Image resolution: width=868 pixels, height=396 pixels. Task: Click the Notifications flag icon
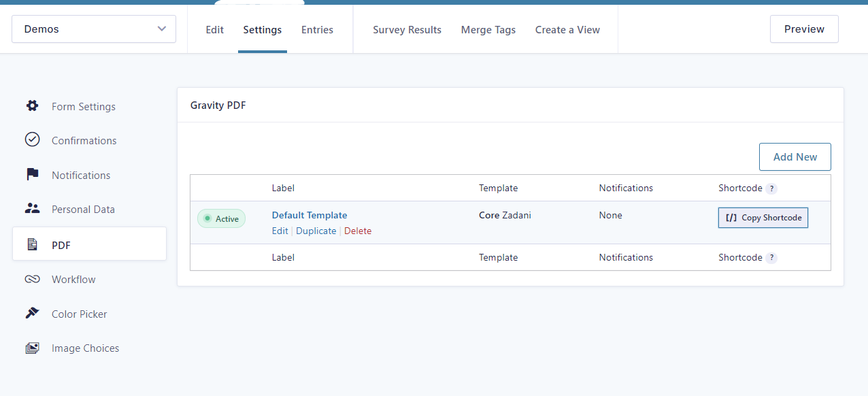(32, 175)
